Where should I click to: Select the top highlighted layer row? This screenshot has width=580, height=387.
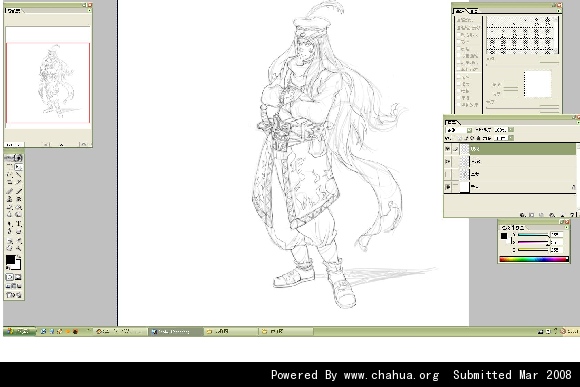510,149
